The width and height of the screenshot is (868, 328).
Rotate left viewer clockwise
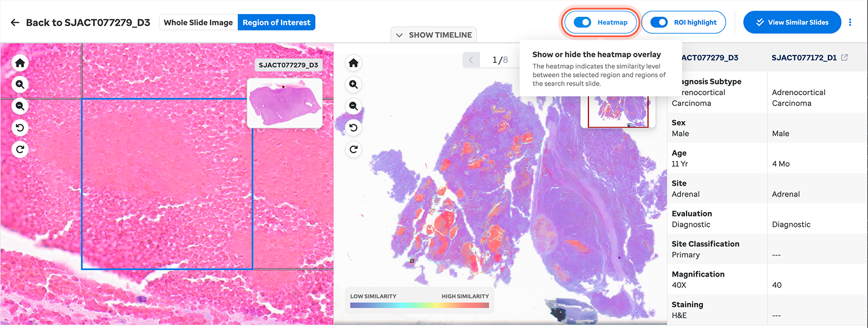coord(20,149)
